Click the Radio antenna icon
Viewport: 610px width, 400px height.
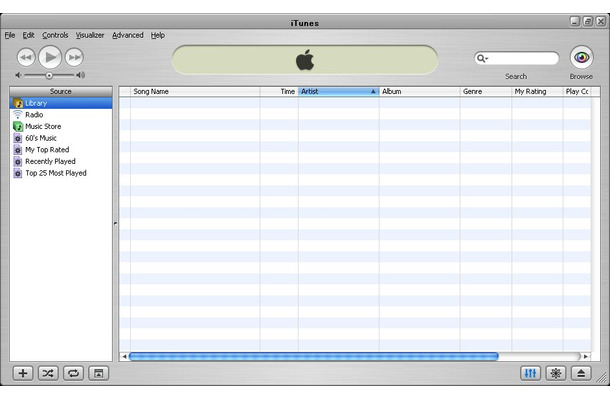[x=18, y=114]
